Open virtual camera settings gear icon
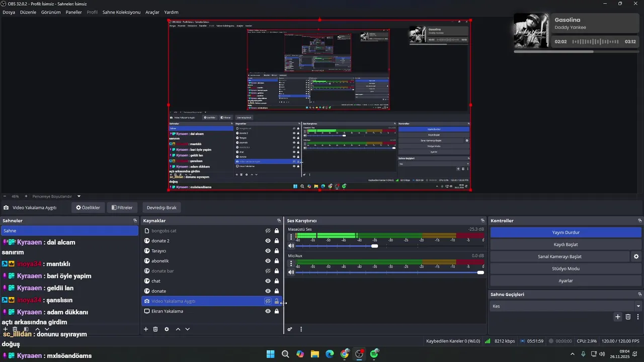Screen dimensions: 644x362 pos(636,256)
